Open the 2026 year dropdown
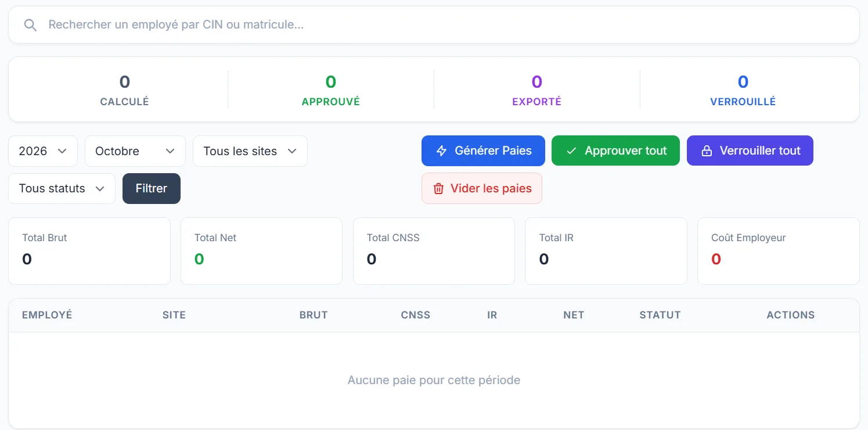This screenshot has width=868, height=430. [43, 151]
